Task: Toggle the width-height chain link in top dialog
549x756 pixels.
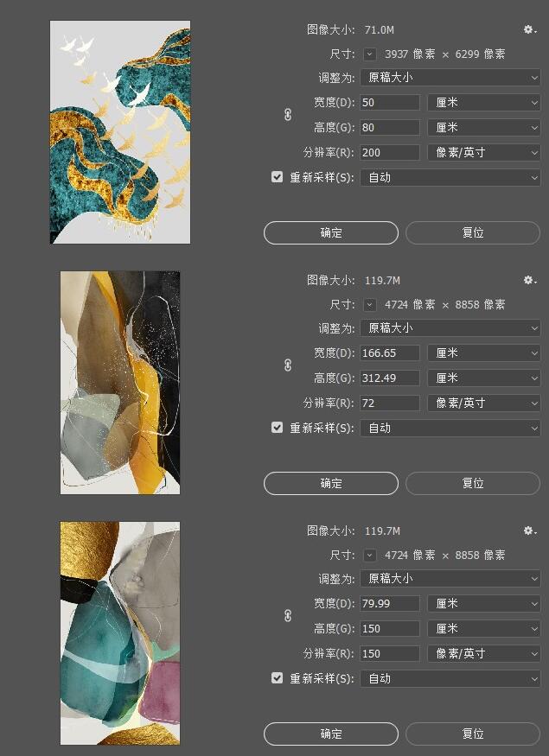Action: [x=288, y=115]
